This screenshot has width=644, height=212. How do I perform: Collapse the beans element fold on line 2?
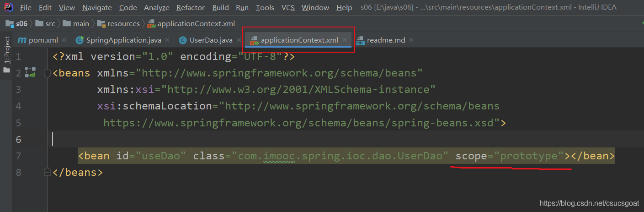(x=47, y=73)
